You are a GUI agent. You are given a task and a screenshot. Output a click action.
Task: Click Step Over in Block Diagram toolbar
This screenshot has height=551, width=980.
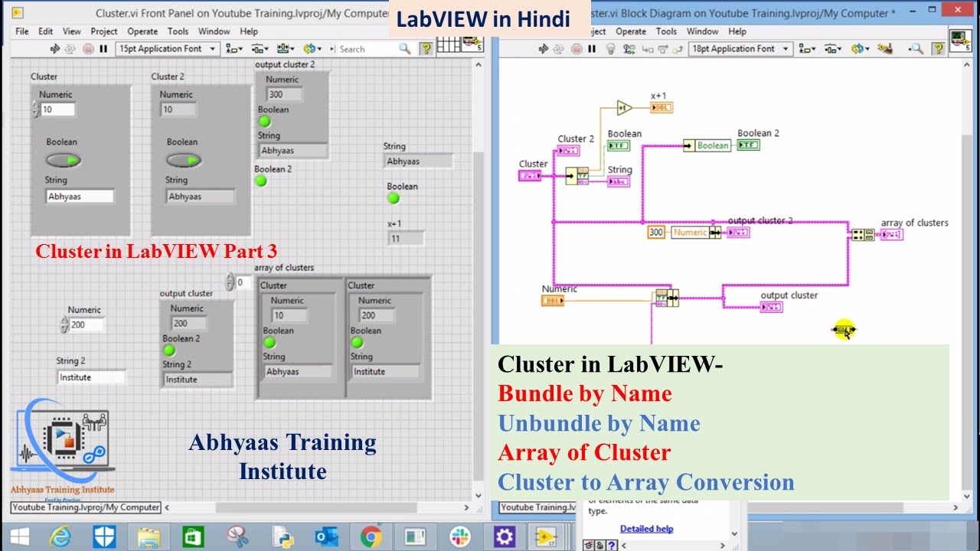[x=661, y=49]
